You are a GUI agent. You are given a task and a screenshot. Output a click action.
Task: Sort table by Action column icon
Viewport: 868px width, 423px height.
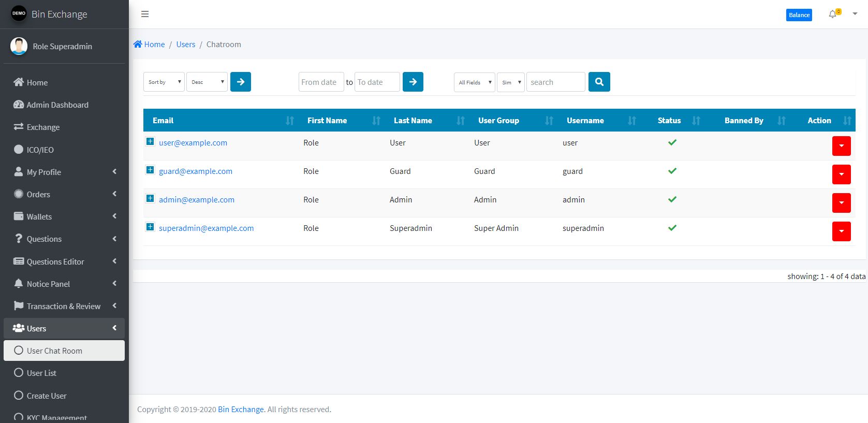point(847,121)
